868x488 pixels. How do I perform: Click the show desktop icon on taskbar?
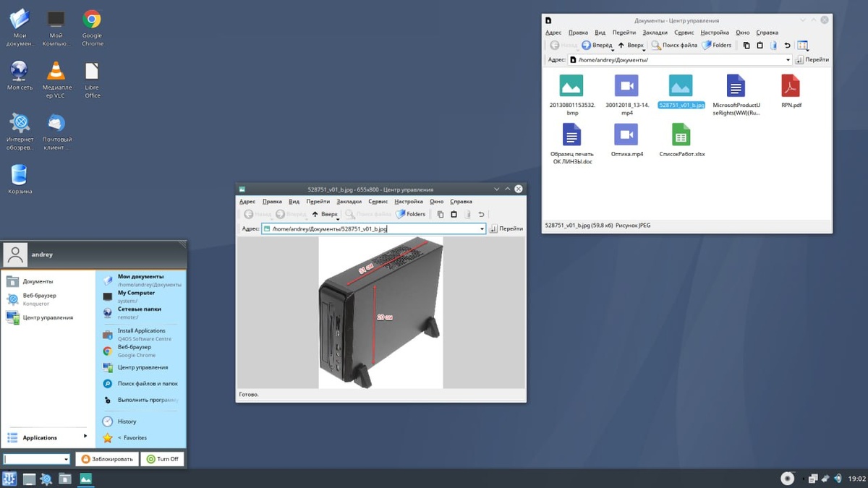tap(29, 479)
